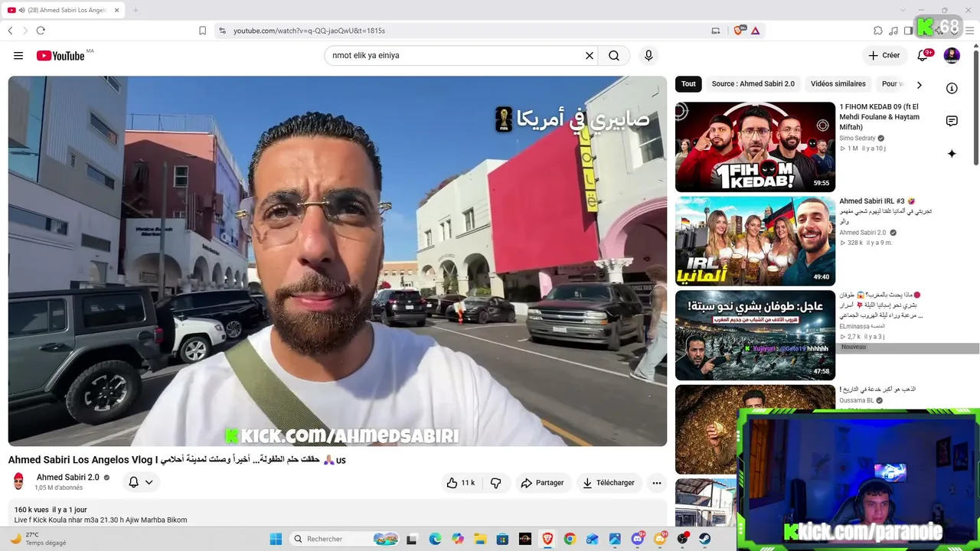The image size is (980, 551).
Task: Open the 1 FIHOM KEDAB 09 video thumbnail
Action: (x=755, y=146)
